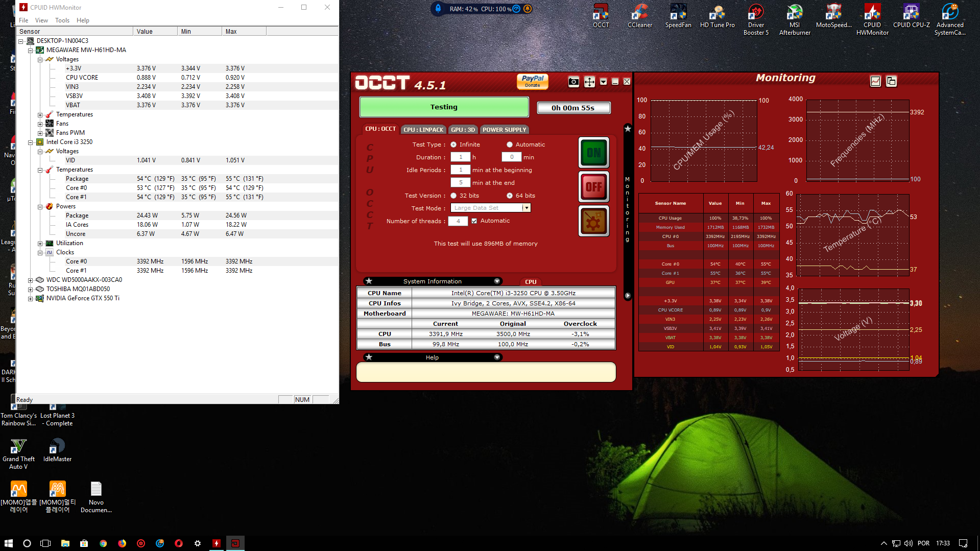Expand motherboard Temperatures node in HWMonitor

(x=40, y=115)
